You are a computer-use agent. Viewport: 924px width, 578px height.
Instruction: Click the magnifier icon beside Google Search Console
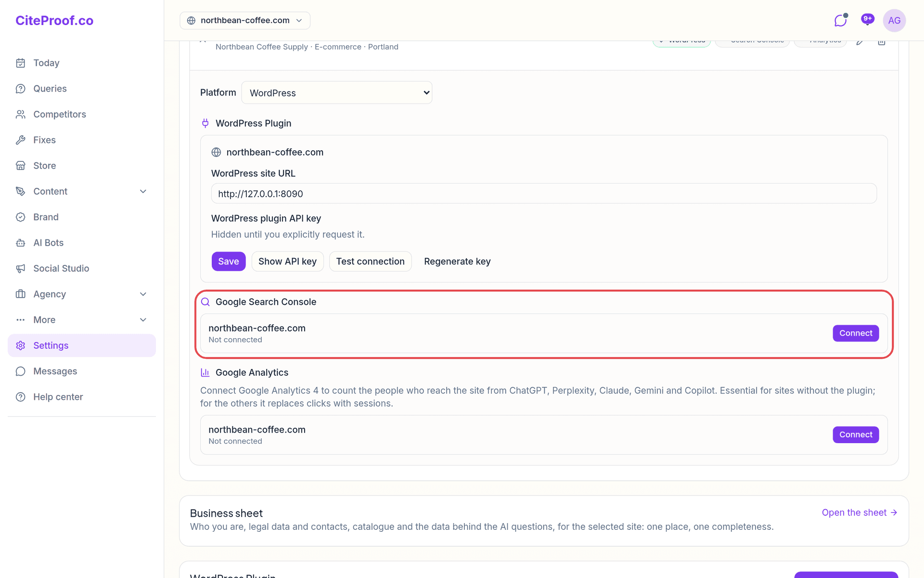[x=205, y=302]
